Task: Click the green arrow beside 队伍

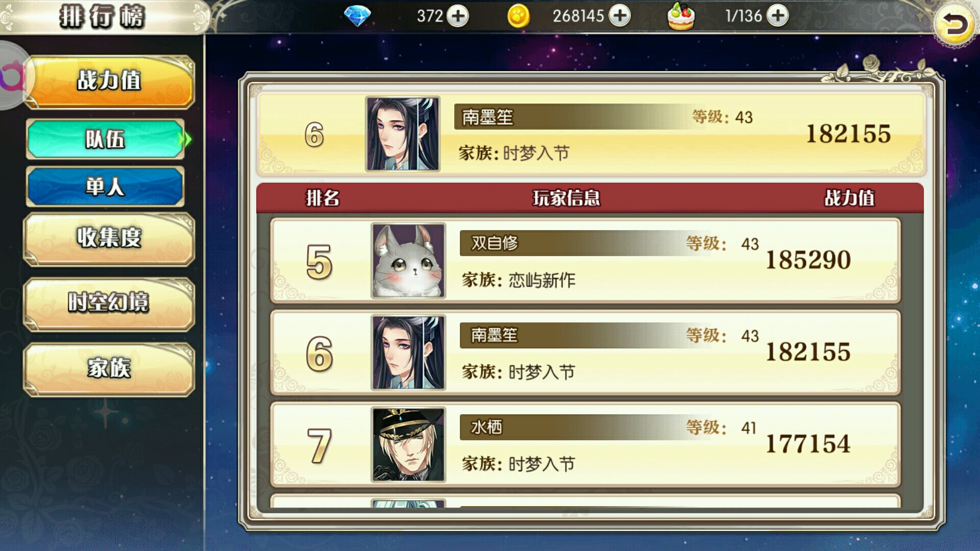Action: [x=187, y=139]
